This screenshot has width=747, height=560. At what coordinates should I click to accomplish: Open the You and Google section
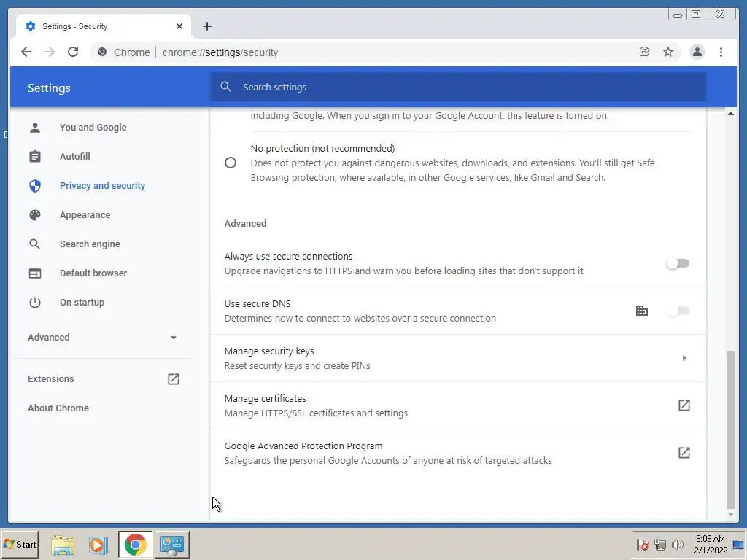tap(93, 127)
